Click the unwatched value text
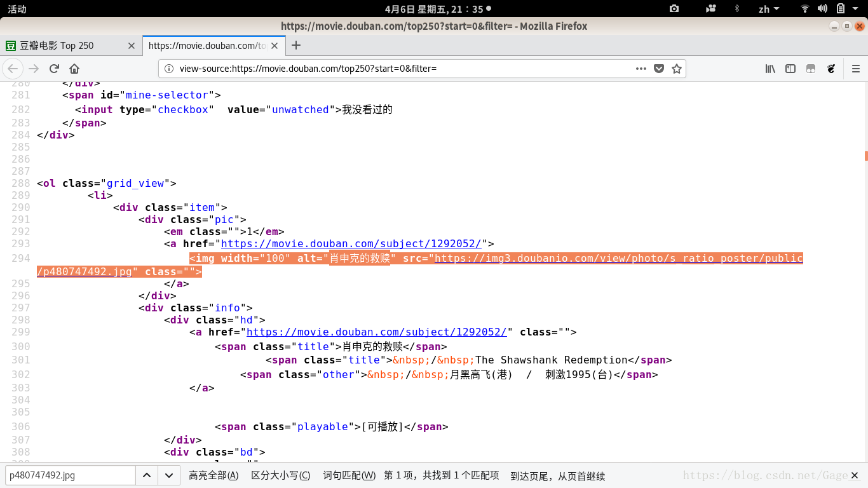The height and width of the screenshot is (488, 868). [301, 109]
